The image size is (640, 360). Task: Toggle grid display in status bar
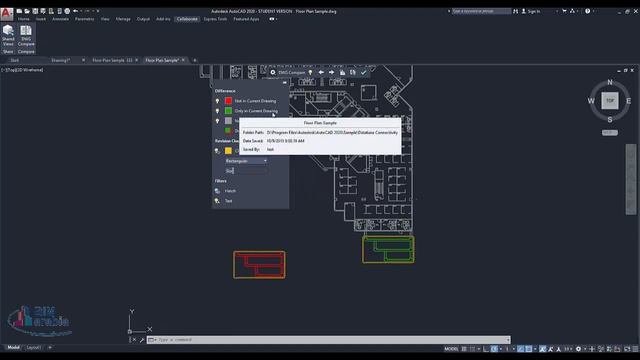coord(464,349)
